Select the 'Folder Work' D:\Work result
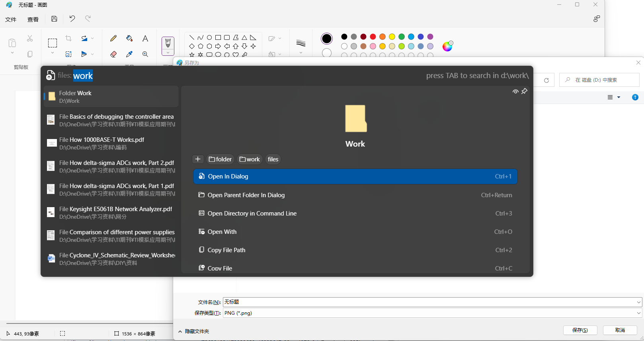 (x=111, y=97)
